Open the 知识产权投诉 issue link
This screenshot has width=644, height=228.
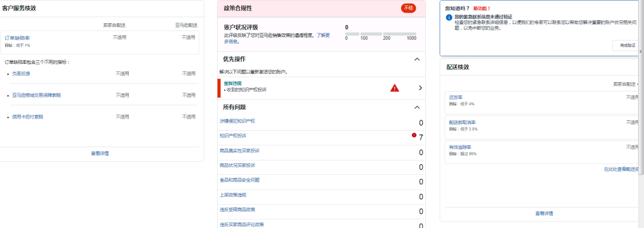pos(233,135)
